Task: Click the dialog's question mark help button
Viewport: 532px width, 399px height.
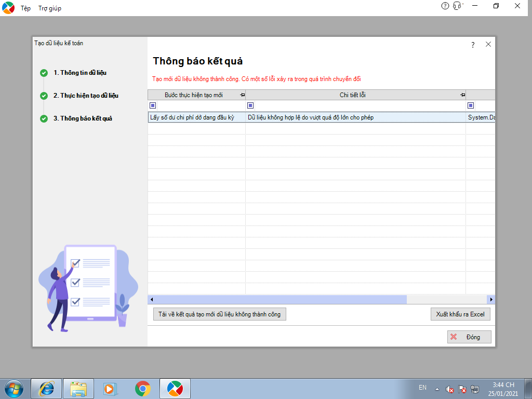Action: (473, 45)
